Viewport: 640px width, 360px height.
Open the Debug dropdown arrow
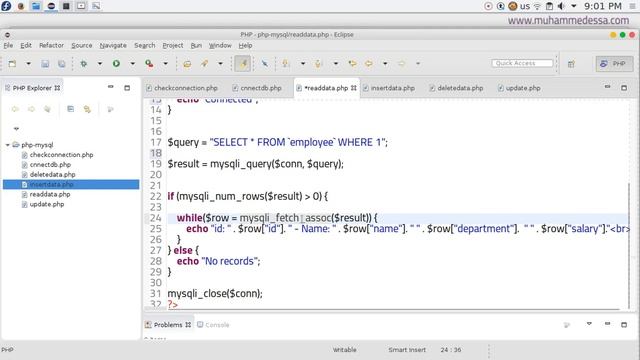click(100, 64)
